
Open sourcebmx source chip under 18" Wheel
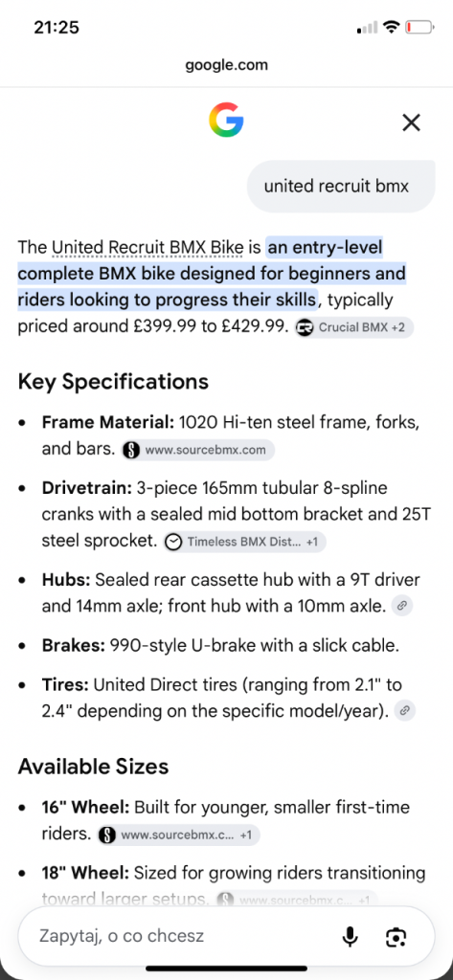coord(297,900)
